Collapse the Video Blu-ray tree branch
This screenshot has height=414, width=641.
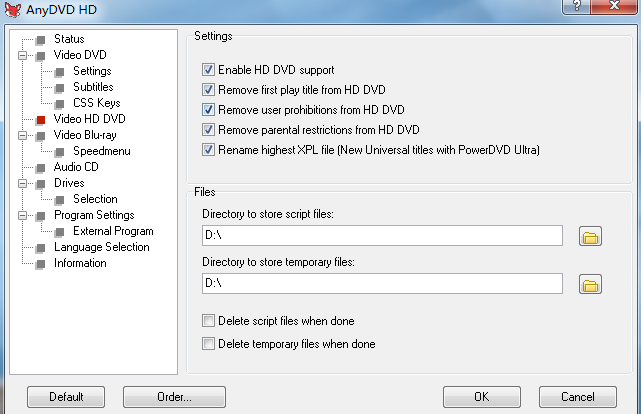point(22,135)
